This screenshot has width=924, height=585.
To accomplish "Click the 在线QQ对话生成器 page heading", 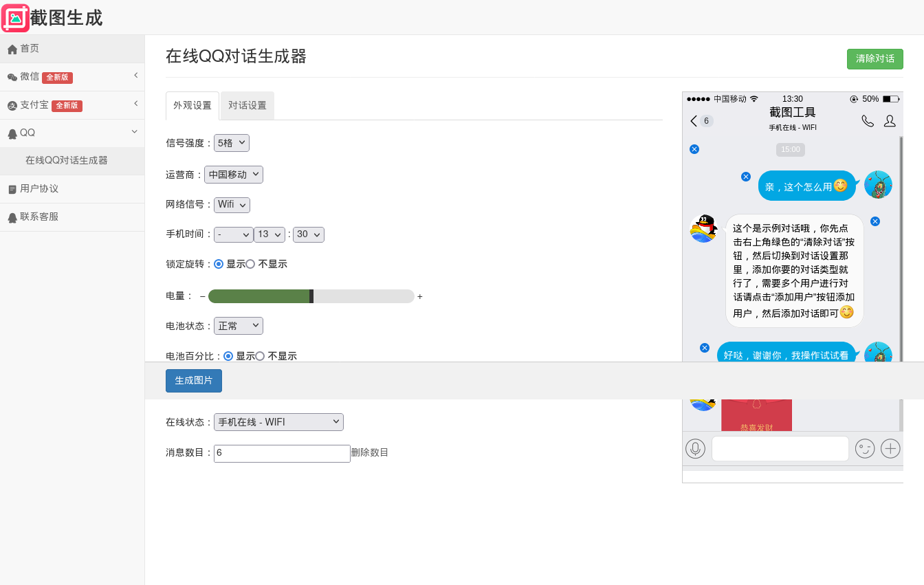I will (236, 56).
